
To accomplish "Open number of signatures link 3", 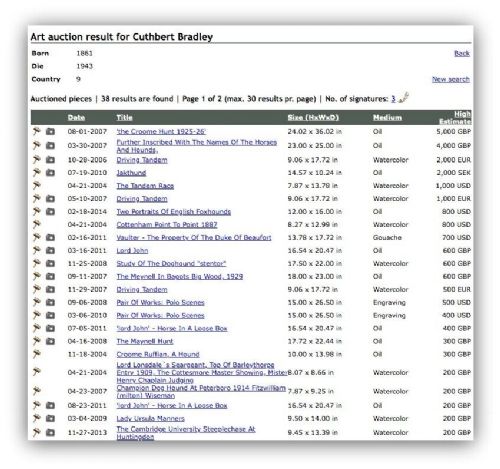I will (x=393, y=99).
